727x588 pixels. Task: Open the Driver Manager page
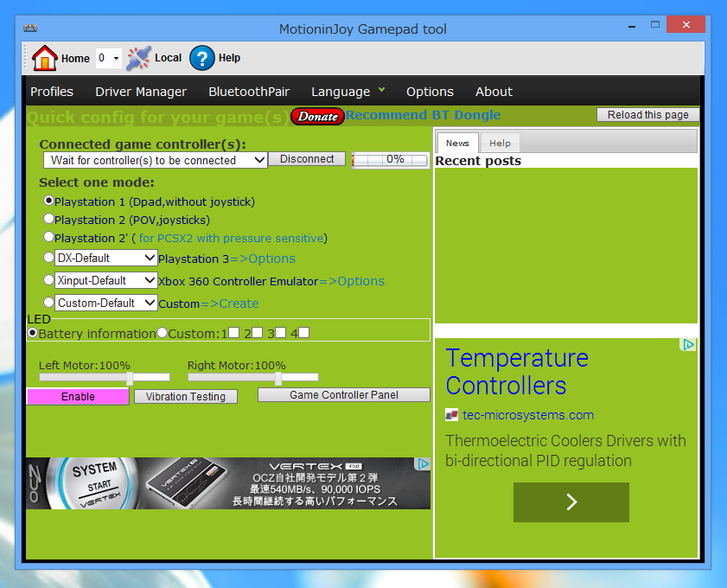tap(141, 92)
